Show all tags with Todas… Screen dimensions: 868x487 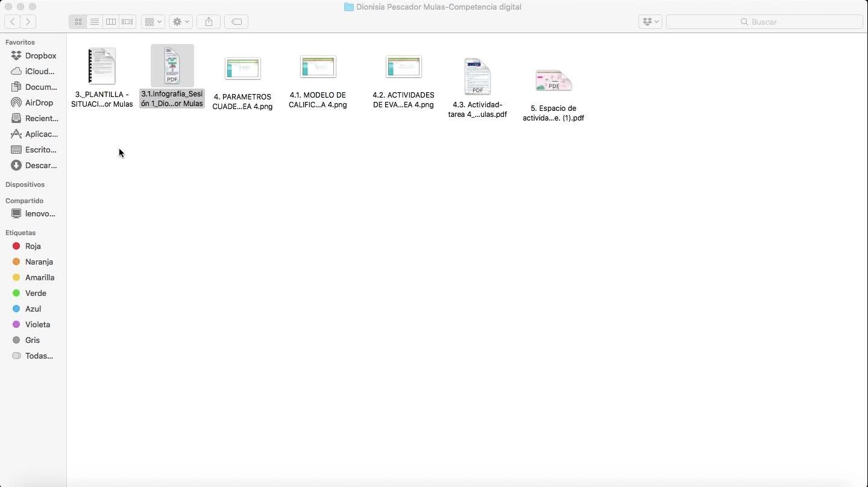point(33,356)
